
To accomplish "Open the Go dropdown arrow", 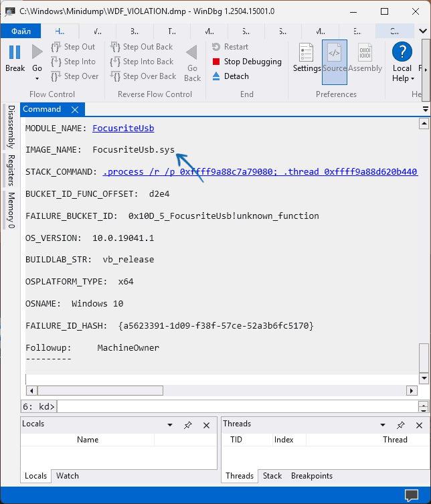I will pos(37,79).
